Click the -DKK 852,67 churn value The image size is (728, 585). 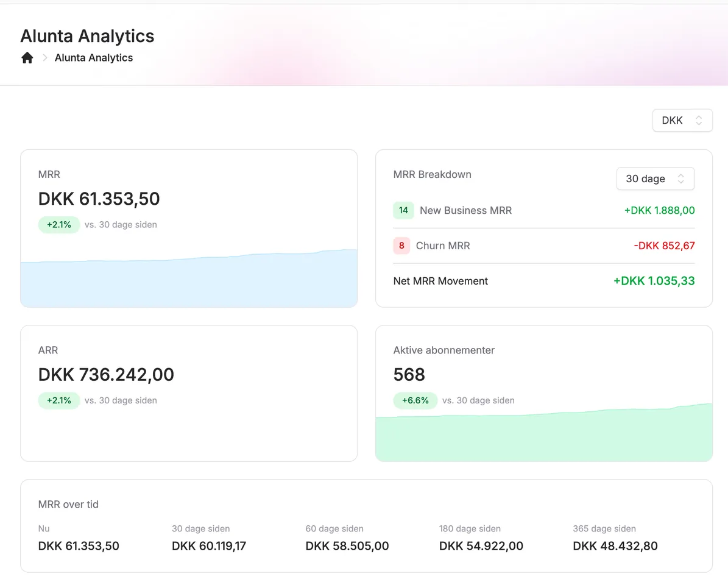(x=665, y=246)
